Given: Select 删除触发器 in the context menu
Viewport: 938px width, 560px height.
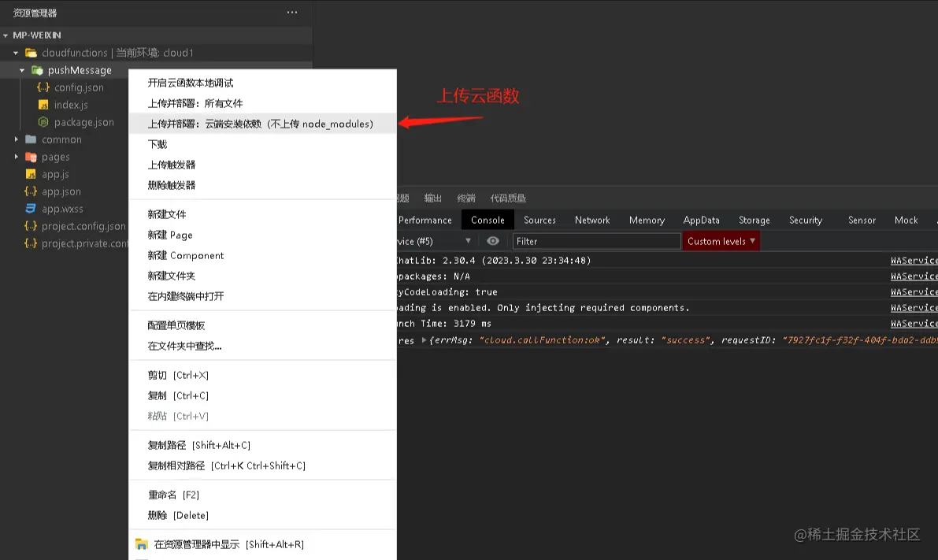Looking at the screenshot, I should click(x=262, y=185).
